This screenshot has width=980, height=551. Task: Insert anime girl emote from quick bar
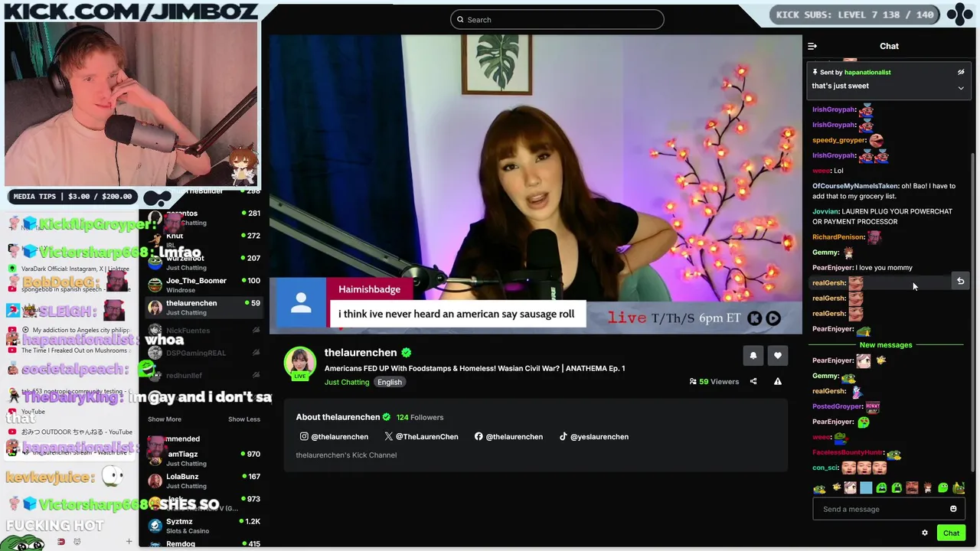850,488
